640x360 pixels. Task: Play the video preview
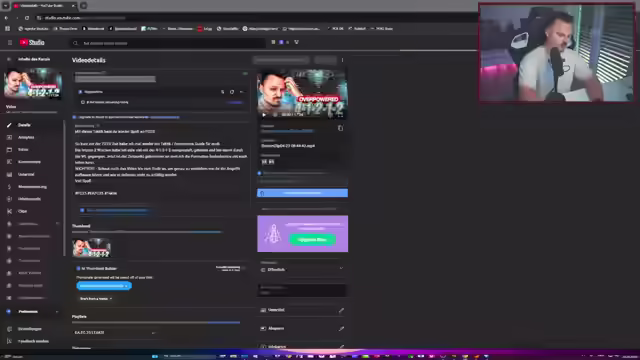(264, 115)
